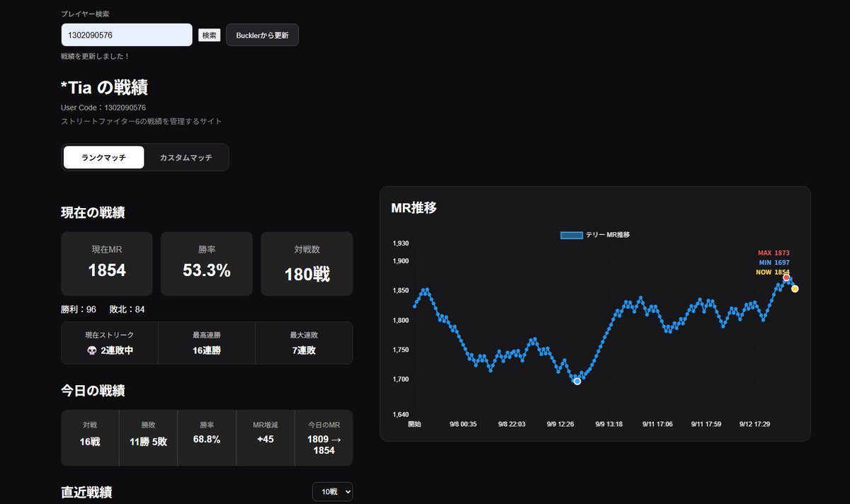Open the 10戦 recent matches dropdown
The height and width of the screenshot is (504, 850).
(x=332, y=492)
